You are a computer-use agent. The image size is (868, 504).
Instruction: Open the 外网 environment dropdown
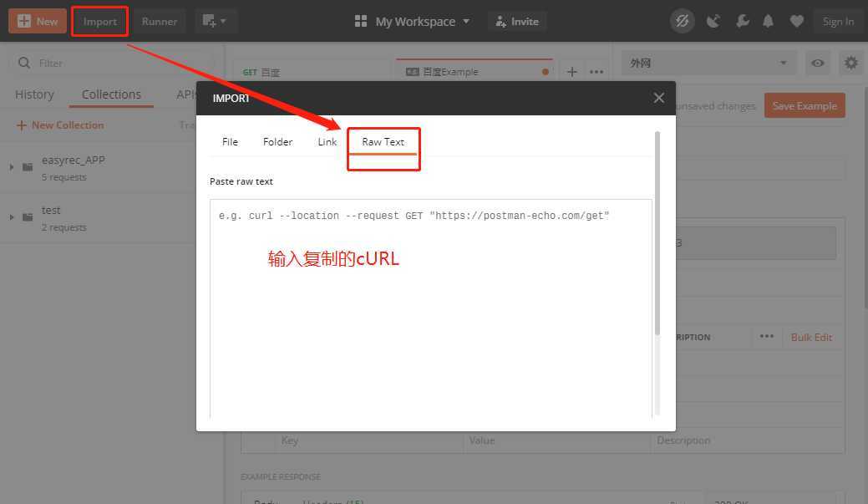point(708,64)
